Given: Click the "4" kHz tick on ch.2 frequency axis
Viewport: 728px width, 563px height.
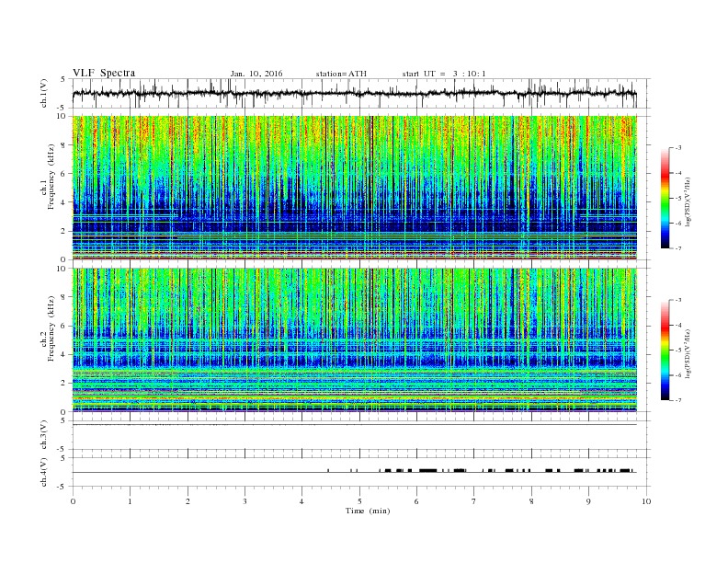Looking at the screenshot, I should pos(64,354).
